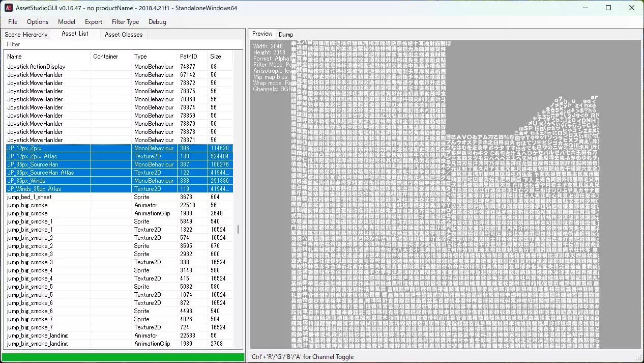Select JoystickMoveHanlder row with PathID 78368

coord(119,99)
